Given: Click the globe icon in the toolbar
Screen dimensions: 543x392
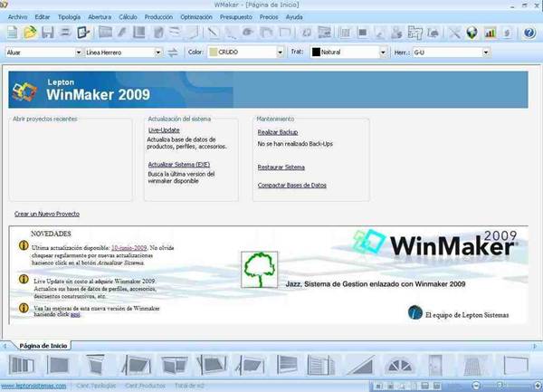Looking at the screenshot, I should point(472,33).
